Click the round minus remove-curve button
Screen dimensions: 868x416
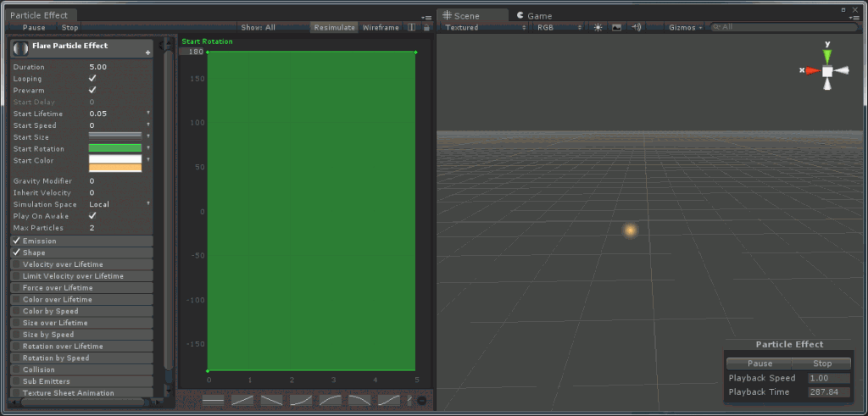pos(422,401)
